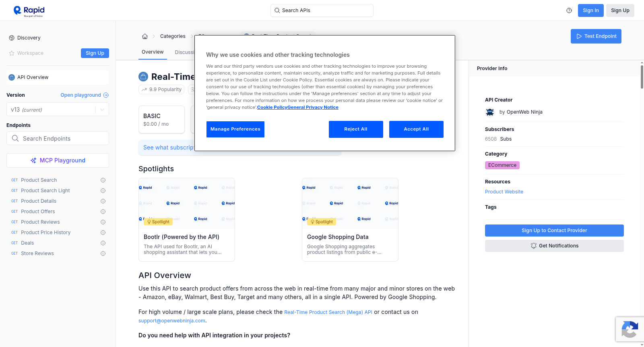This screenshot has width=644, height=347.
Task: Click Accept All cookies button
Action: click(416, 129)
